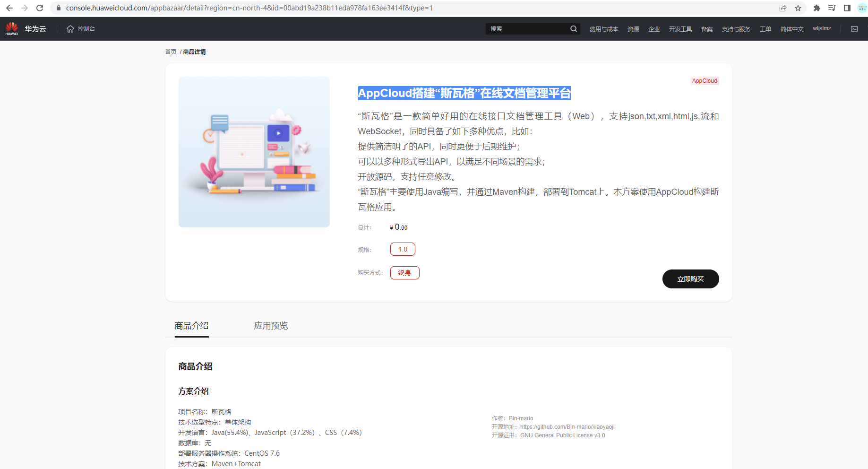Open the 资源 menu

[x=633, y=29]
